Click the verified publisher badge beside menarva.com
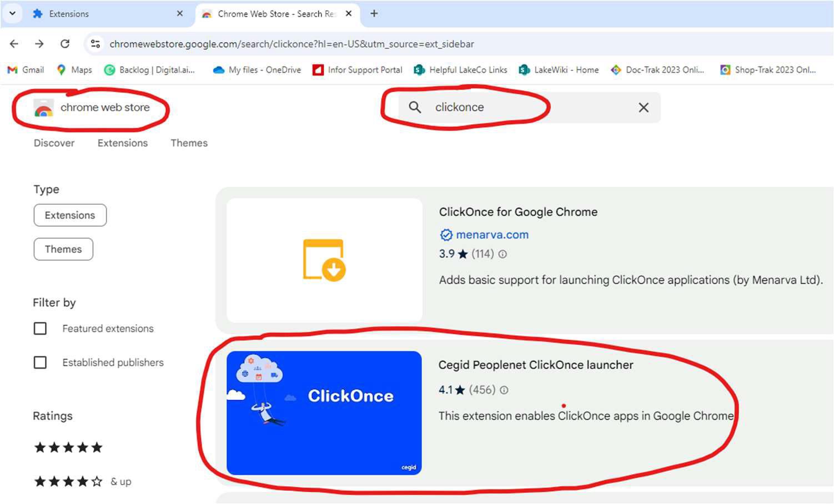Screen dimensions: 834x504 coord(446,235)
